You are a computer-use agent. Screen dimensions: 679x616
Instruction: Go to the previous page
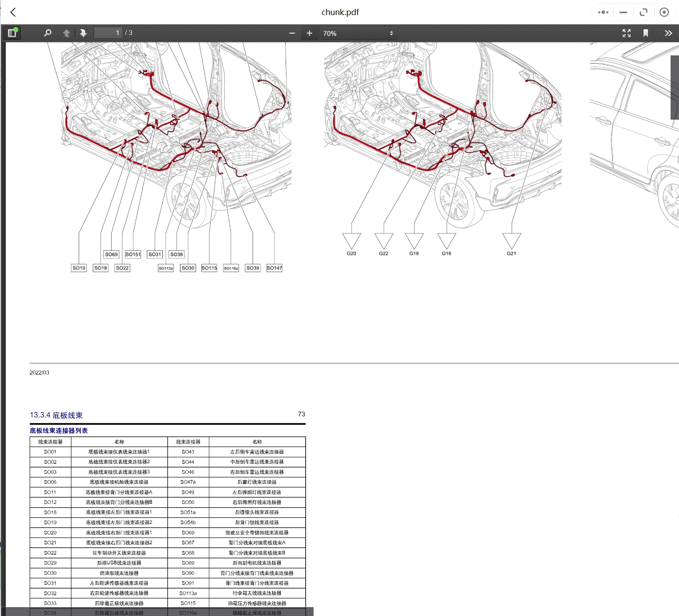pos(67,33)
